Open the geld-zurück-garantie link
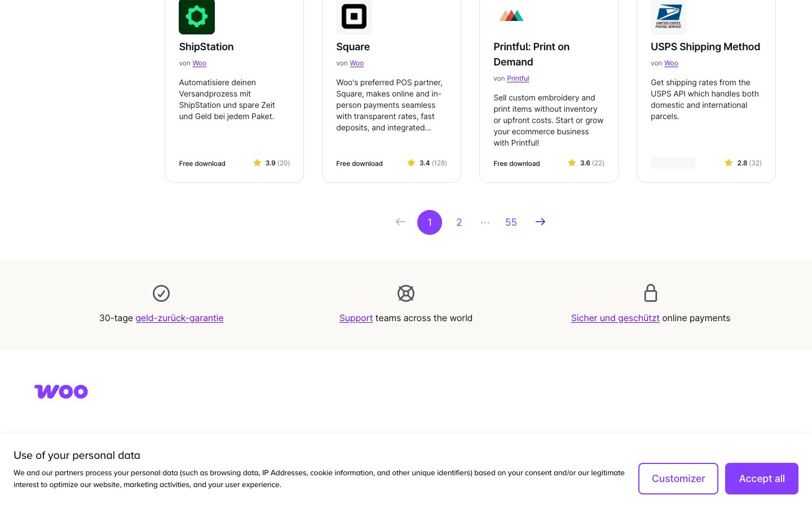Screen dimensions: 812x508 (179, 318)
